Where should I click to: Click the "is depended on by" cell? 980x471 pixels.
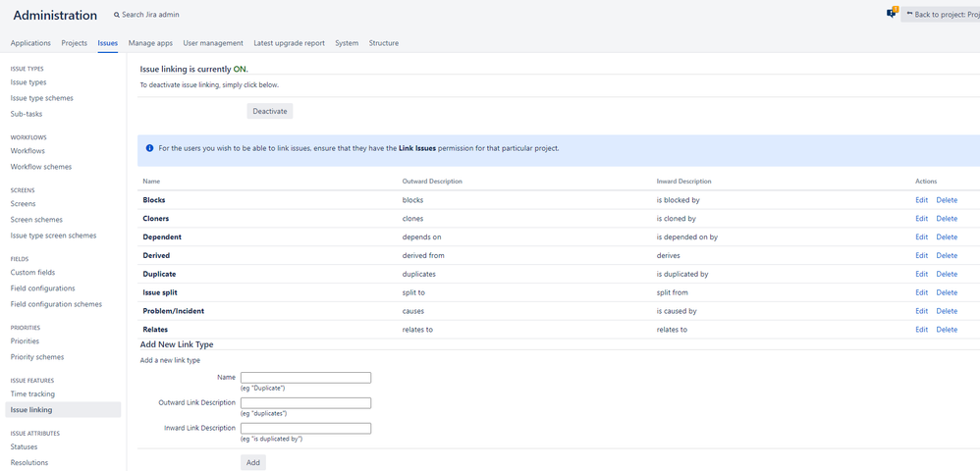(686, 236)
